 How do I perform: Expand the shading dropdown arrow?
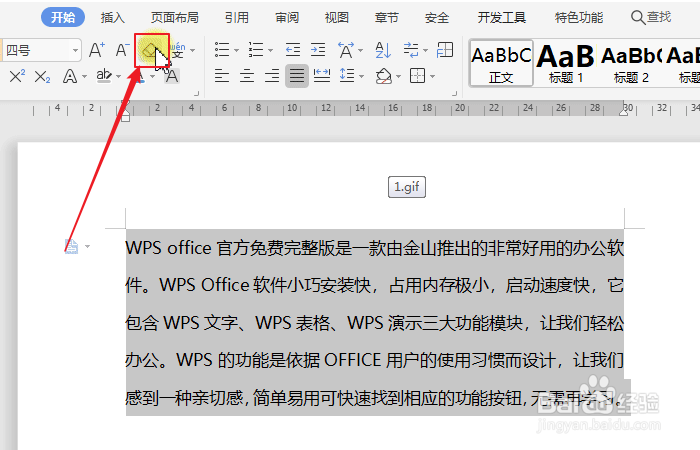click(398, 77)
